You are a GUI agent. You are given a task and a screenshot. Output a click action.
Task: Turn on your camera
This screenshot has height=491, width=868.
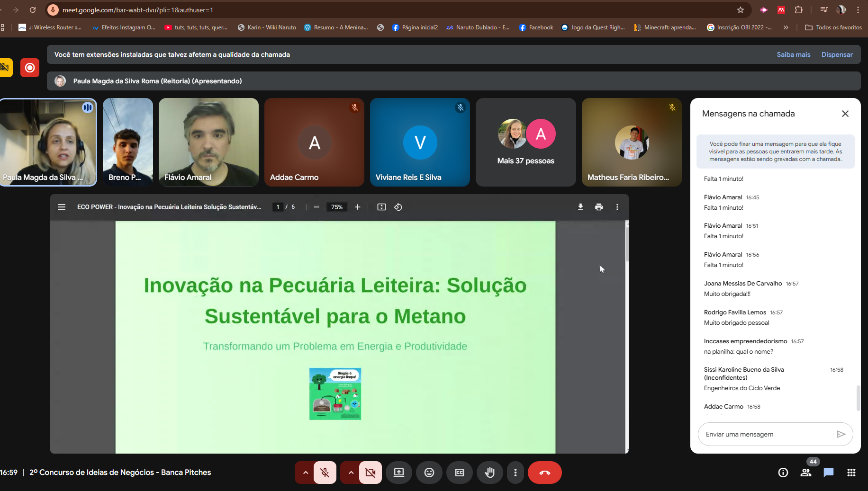coord(370,473)
